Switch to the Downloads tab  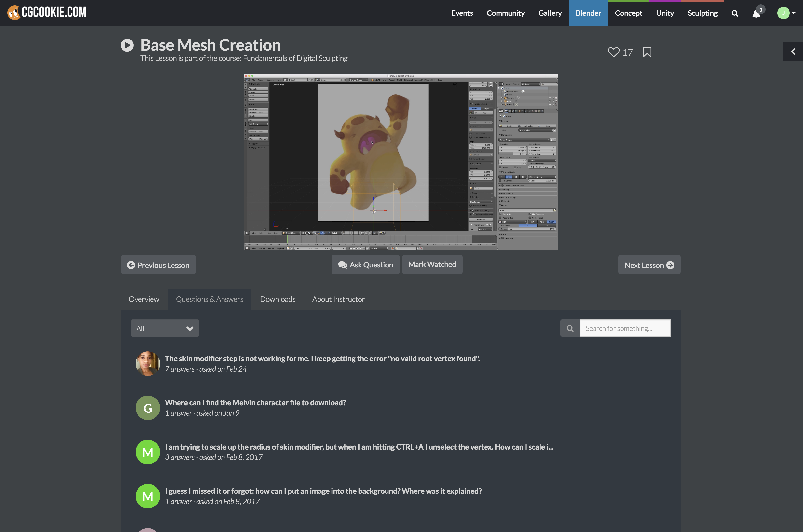coord(277,299)
